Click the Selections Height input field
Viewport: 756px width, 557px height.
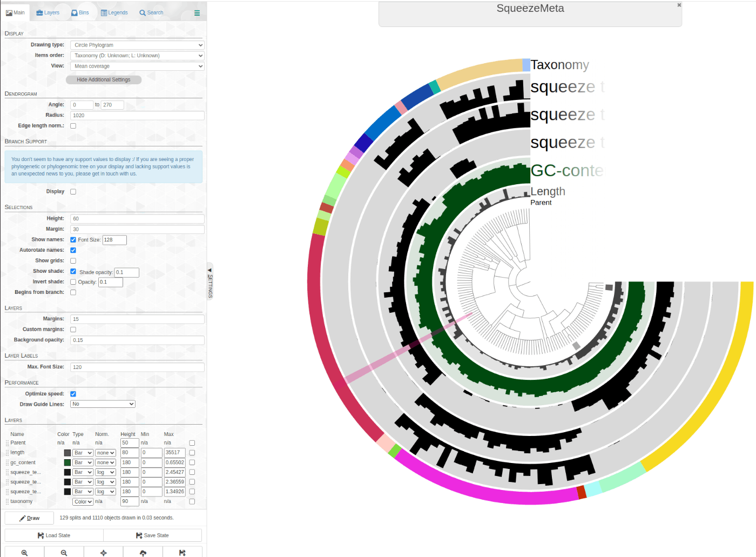[137, 219]
